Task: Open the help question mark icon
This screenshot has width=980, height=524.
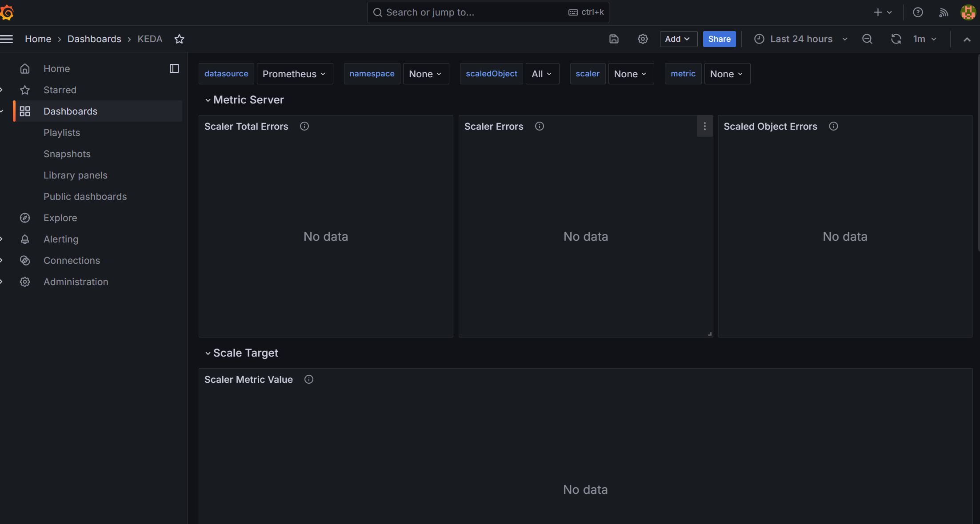Action: tap(918, 12)
